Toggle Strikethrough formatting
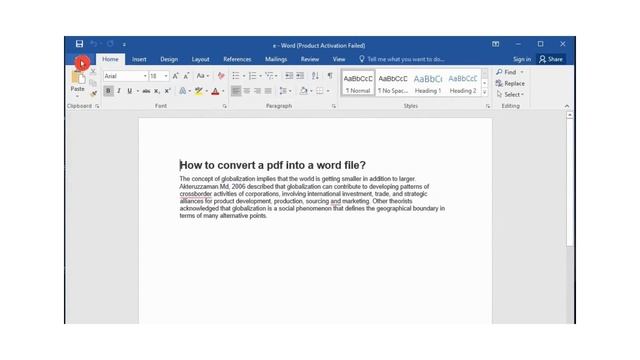The image size is (640, 360). click(146, 91)
